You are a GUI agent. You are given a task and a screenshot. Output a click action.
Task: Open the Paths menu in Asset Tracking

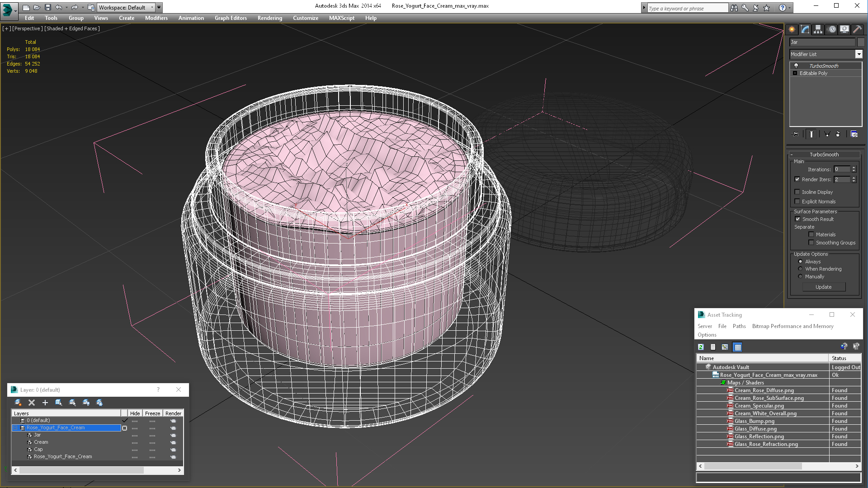click(x=739, y=326)
